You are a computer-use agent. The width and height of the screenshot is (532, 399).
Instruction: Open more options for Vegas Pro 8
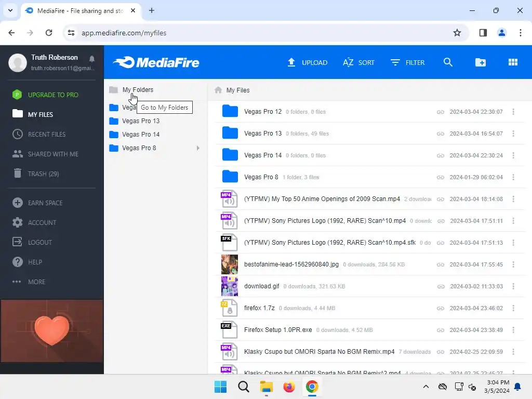pos(513,177)
